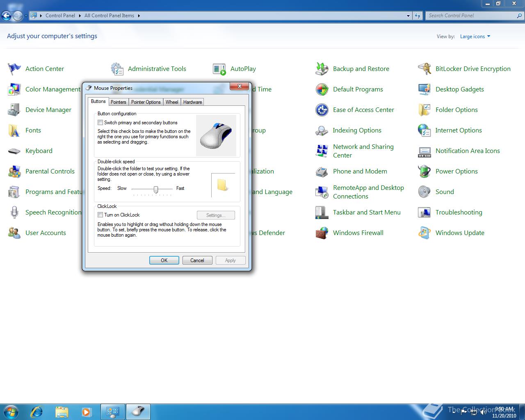Click Color Management monitor icon

click(14, 89)
